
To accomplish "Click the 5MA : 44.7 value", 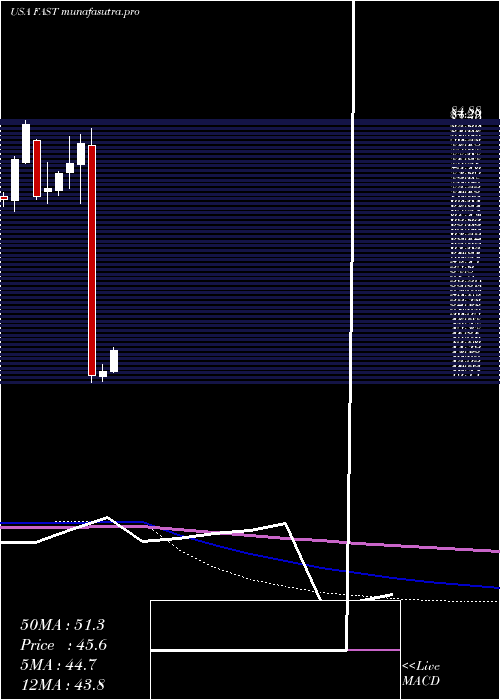I will 59,665.
